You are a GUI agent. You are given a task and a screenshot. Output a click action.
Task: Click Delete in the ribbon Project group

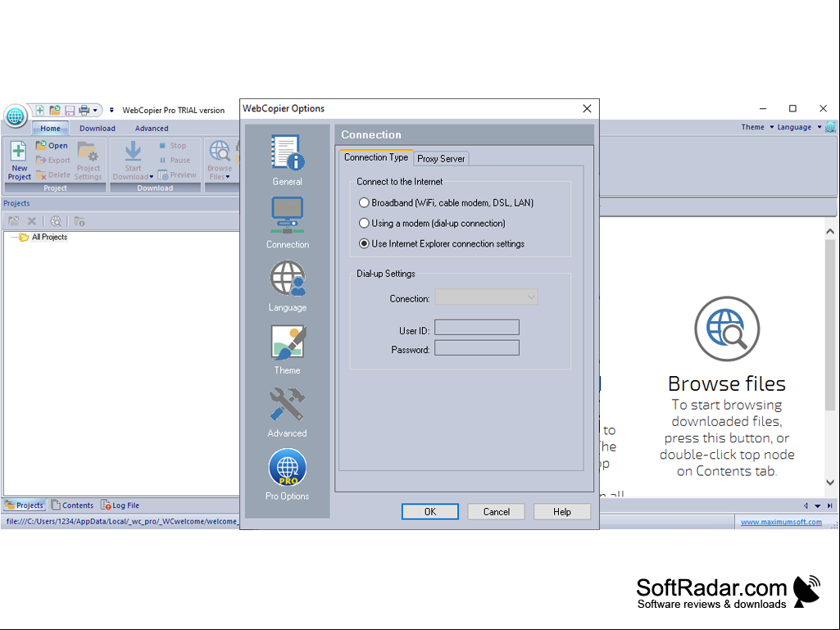coord(53,174)
